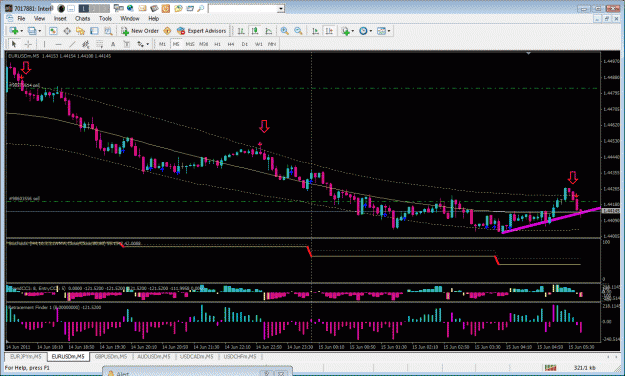Switch timeframe to M1

tap(162, 44)
